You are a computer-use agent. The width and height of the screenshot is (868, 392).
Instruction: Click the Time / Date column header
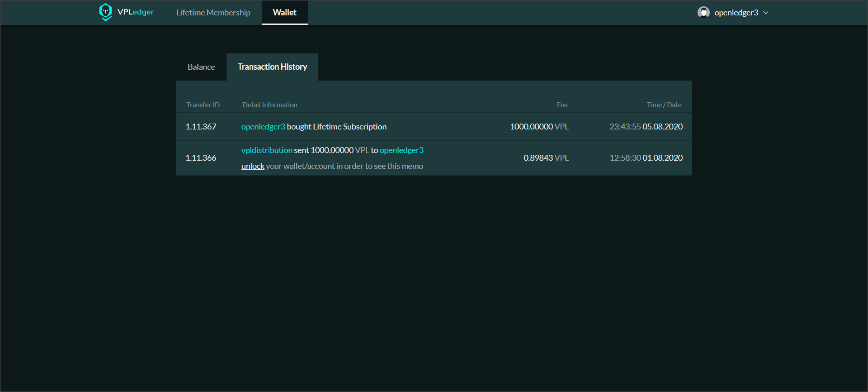(664, 105)
